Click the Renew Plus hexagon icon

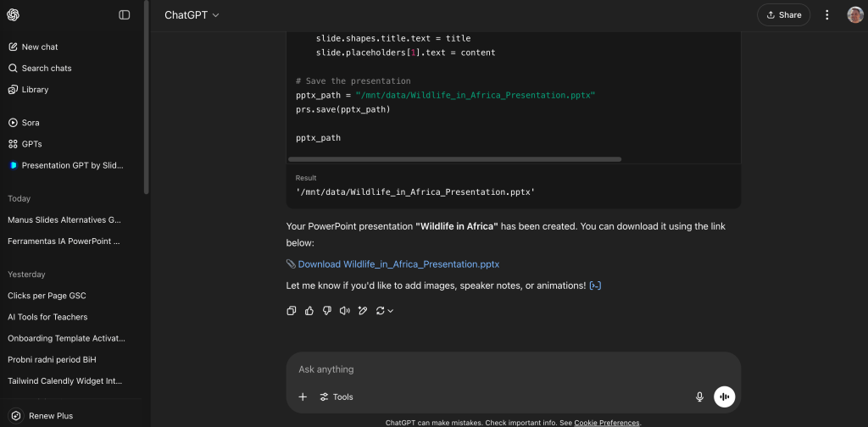tap(16, 416)
